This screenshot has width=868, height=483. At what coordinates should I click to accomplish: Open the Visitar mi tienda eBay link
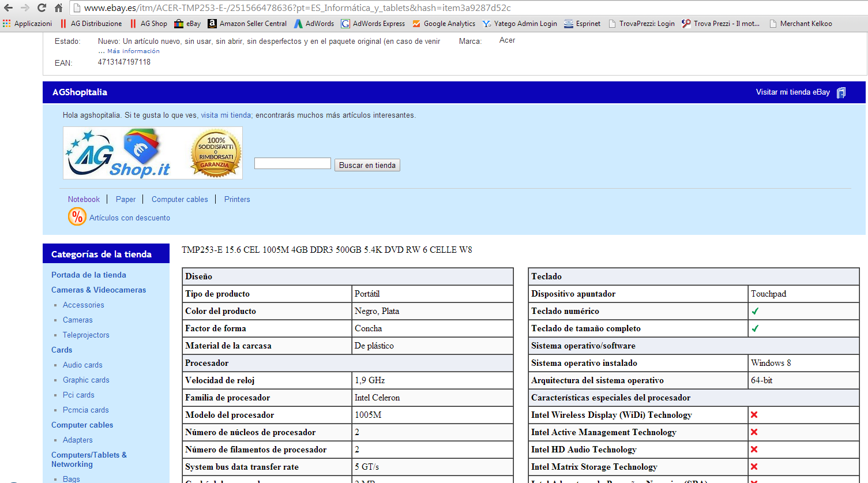coord(793,92)
